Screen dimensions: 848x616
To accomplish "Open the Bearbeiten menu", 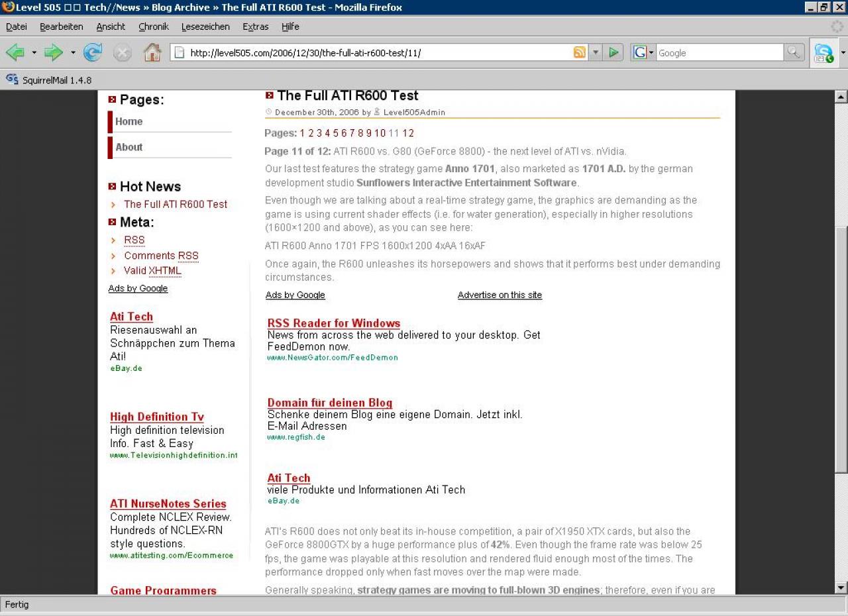I will 62,26.
